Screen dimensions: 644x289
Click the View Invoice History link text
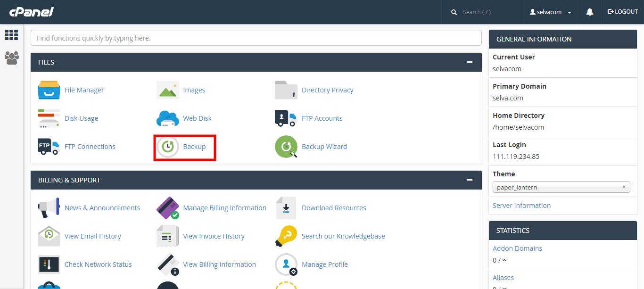214,236
